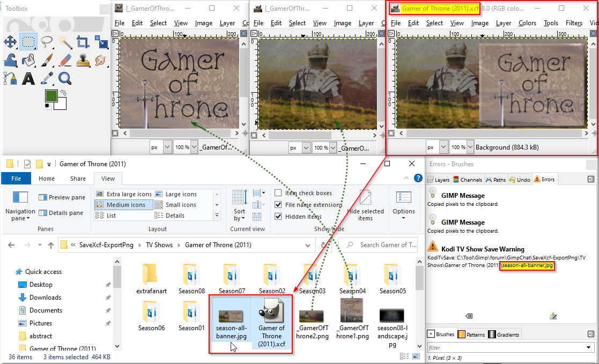This screenshot has width=599, height=364.
Task: Choose Details layout view
Action: tap(170, 216)
